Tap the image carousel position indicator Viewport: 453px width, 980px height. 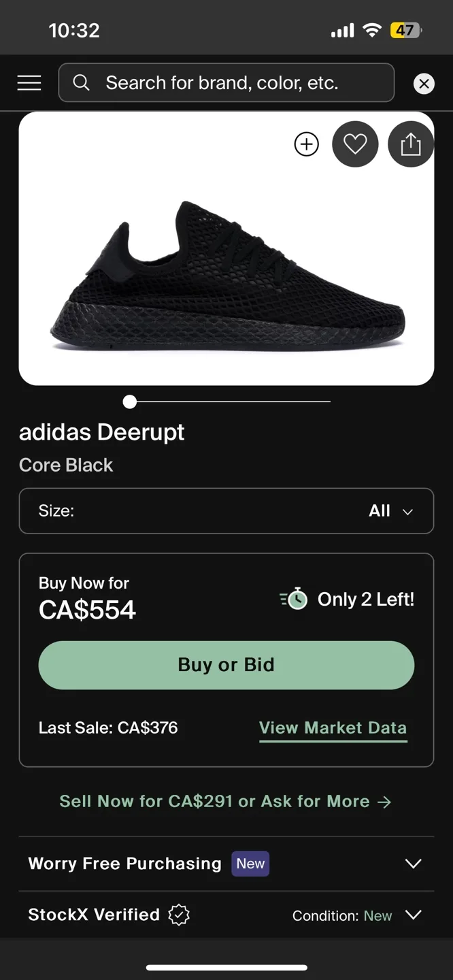(x=129, y=402)
